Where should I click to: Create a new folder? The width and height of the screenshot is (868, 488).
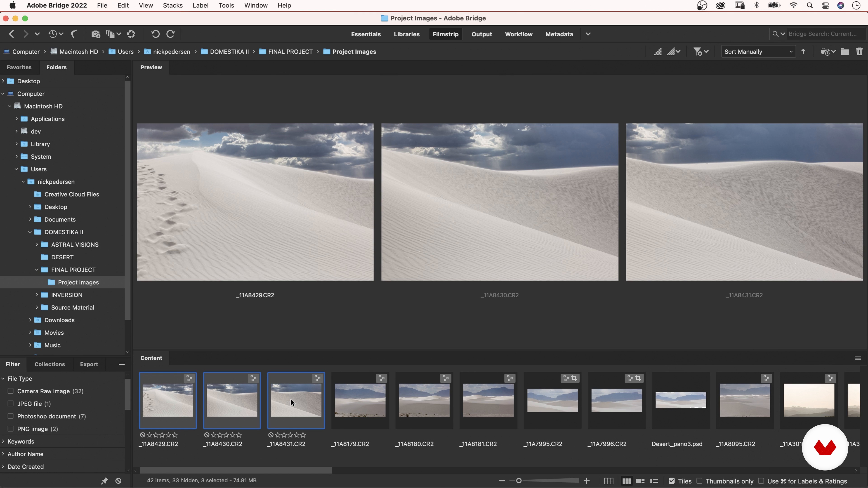(845, 52)
